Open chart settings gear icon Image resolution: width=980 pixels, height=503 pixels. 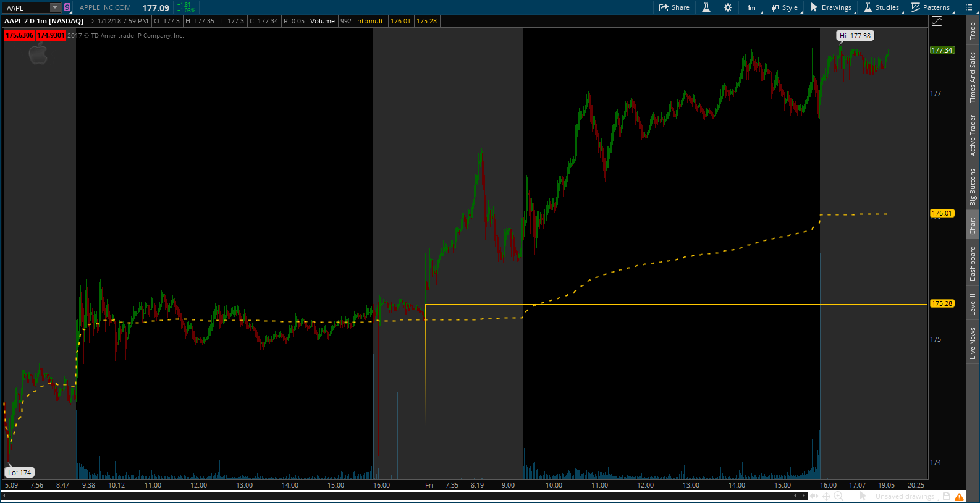[728, 7]
